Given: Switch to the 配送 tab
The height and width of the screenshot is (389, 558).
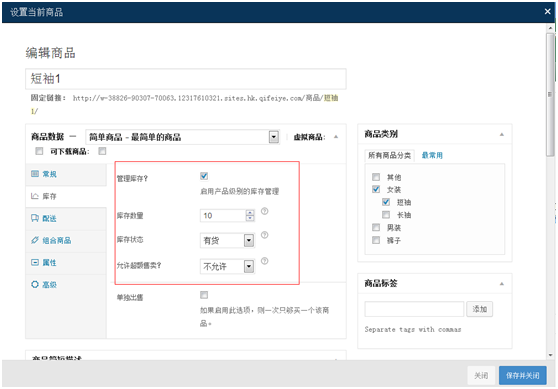Looking at the screenshot, I should 66,219.
